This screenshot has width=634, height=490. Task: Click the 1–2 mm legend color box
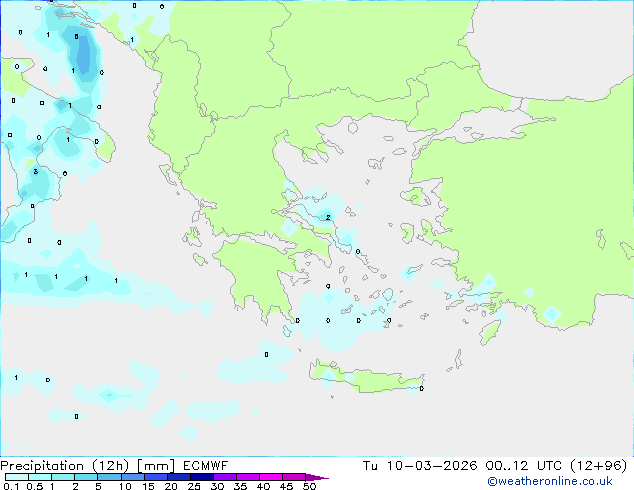click(63, 477)
